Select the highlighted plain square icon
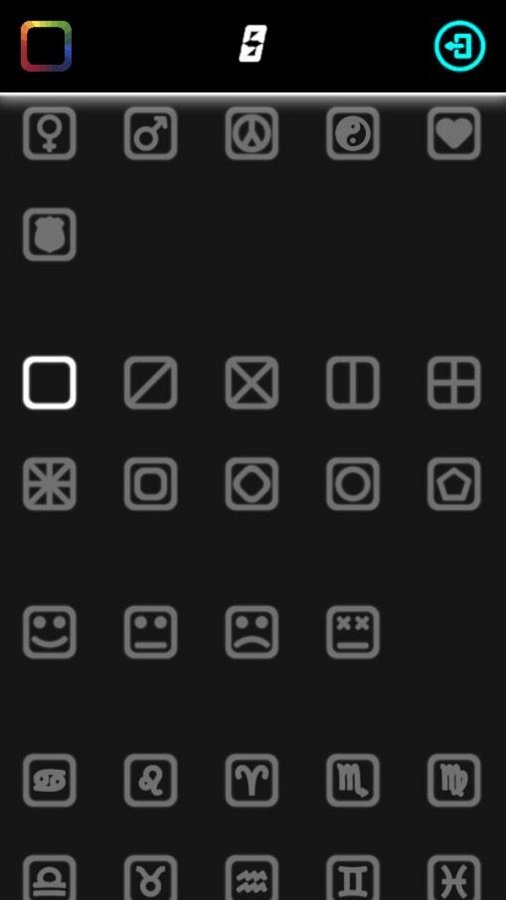 coord(49,383)
